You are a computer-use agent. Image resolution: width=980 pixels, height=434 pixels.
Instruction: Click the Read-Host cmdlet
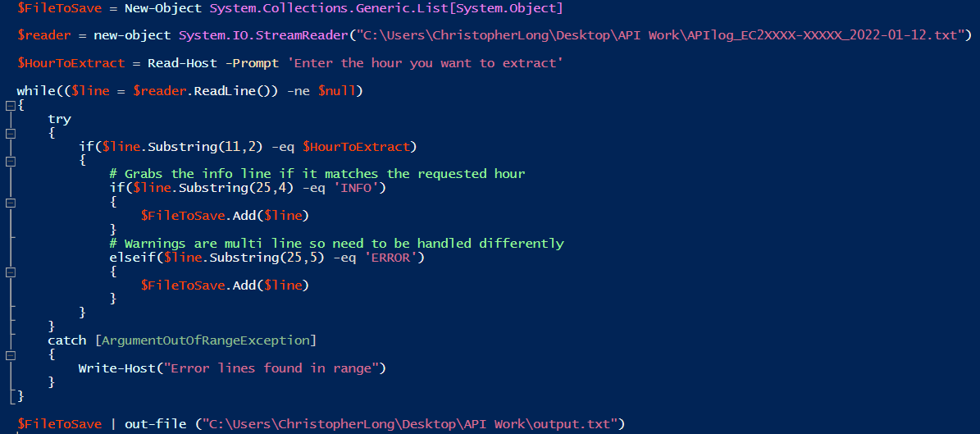click(x=183, y=63)
